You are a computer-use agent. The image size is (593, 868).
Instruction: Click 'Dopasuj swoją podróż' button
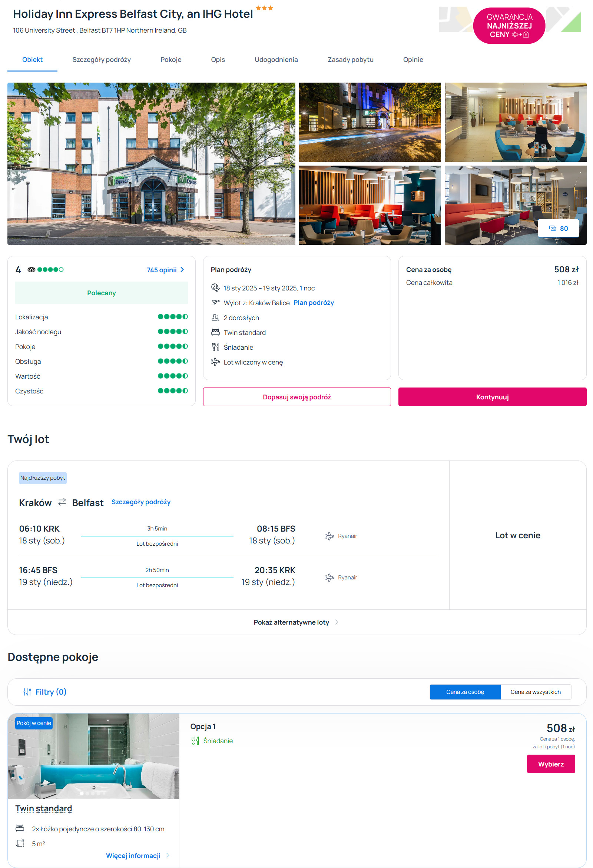pyautogui.click(x=297, y=397)
